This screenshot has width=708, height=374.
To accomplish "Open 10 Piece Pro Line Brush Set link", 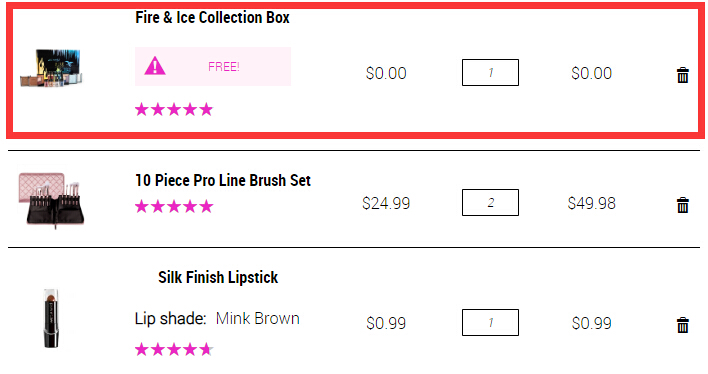I will (x=223, y=180).
